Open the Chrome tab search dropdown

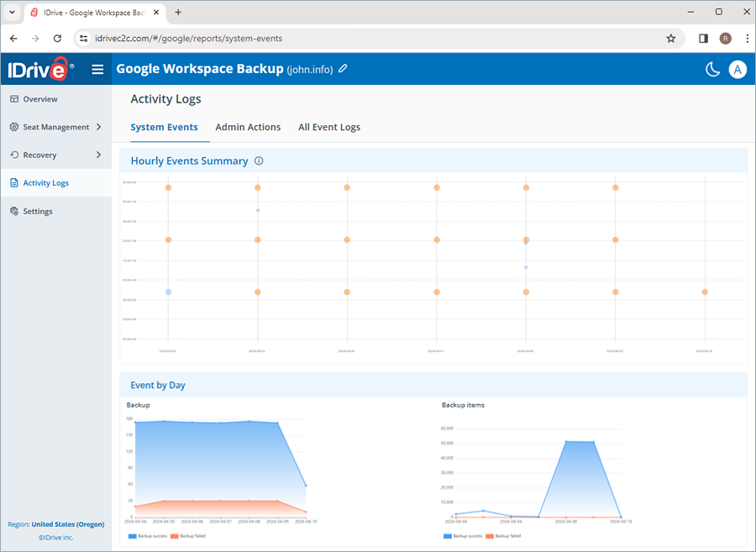click(12, 13)
